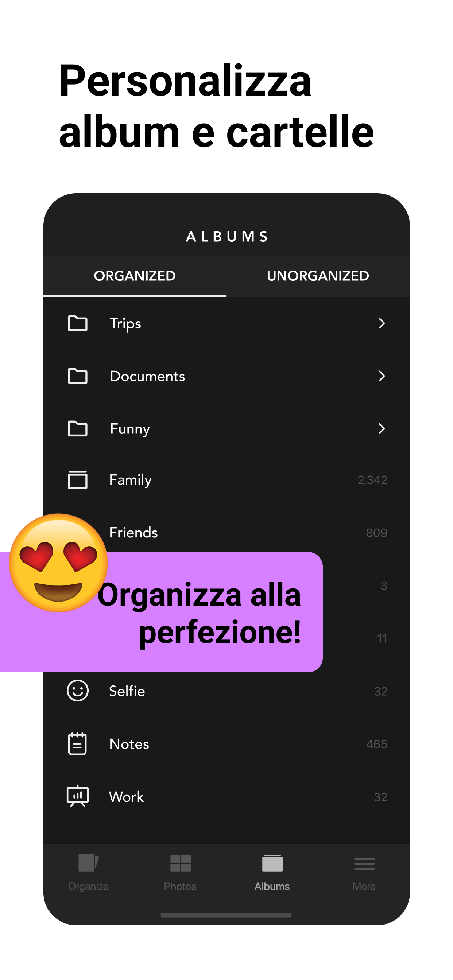Screen dimensions: 453x980
Task: Expand the Trips folder chevron
Action: (382, 323)
